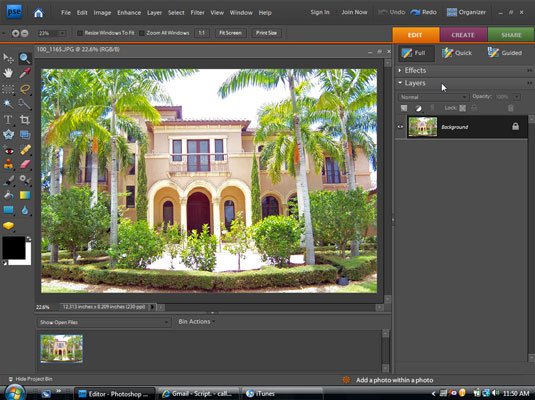Click the Print Size button
The height and width of the screenshot is (400, 535).
pyautogui.click(x=266, y=33)
